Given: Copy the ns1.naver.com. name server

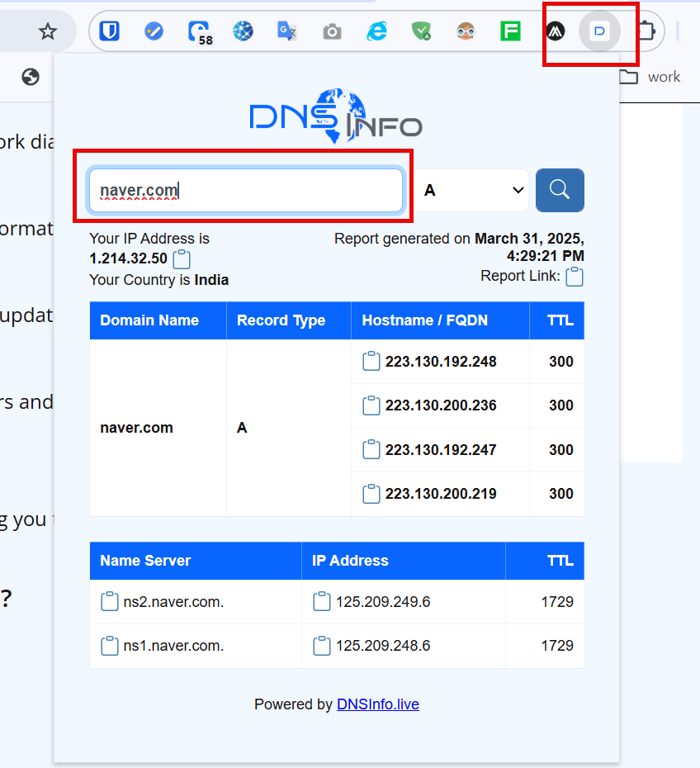Looking at the screenshot, I should tap(110, 646).
